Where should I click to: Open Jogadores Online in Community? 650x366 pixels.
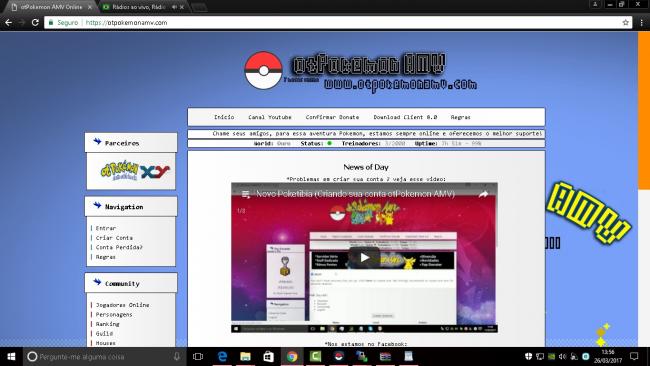[122, 305]
